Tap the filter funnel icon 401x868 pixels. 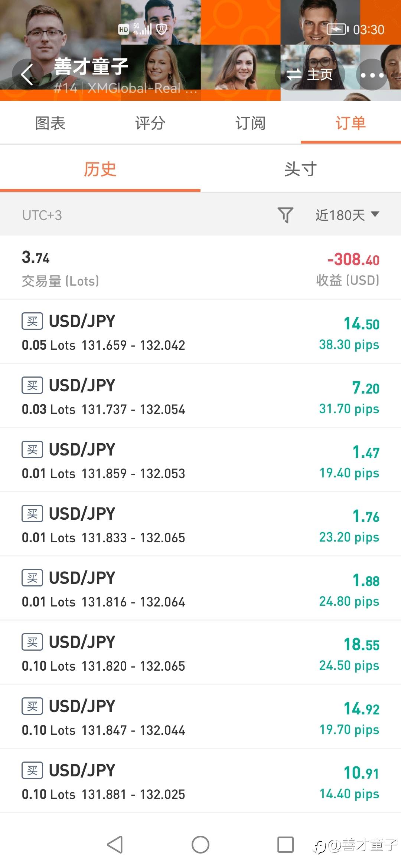(285, 215)
